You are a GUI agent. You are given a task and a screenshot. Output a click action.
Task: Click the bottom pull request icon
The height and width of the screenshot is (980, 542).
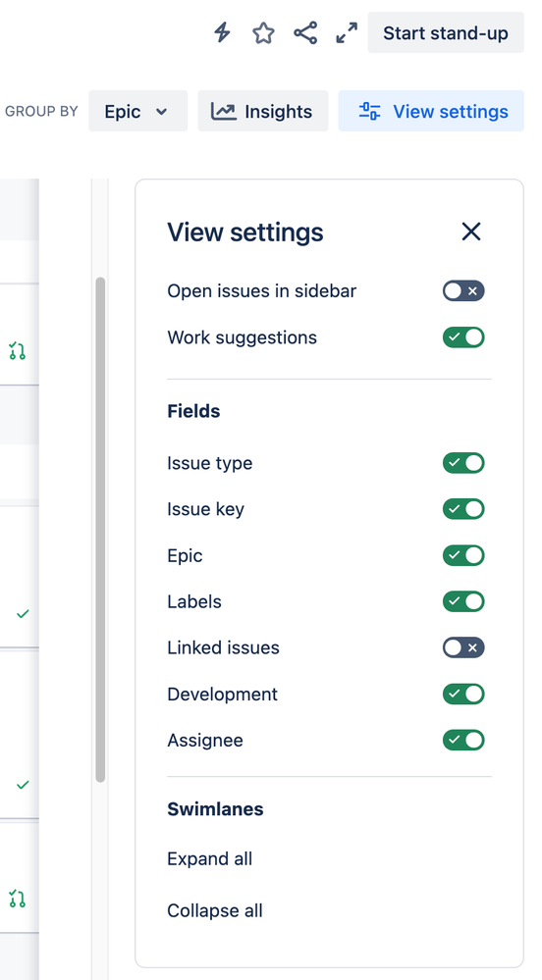[x=18, y=899]
